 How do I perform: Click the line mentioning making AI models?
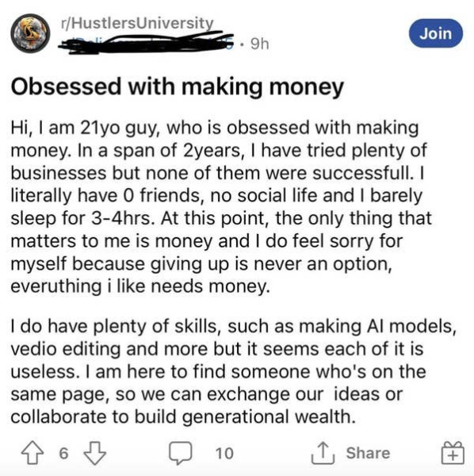(x=233, y=327)
